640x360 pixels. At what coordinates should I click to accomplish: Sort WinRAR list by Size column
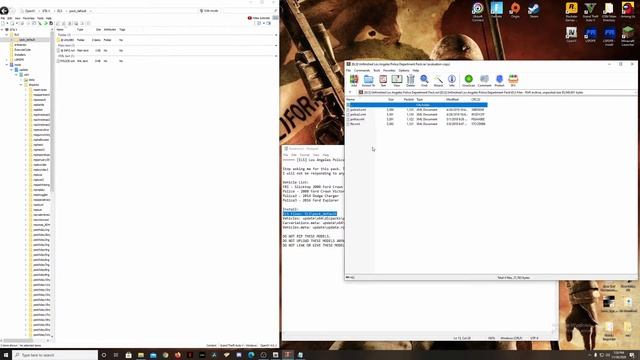click(x=390, y=100)
